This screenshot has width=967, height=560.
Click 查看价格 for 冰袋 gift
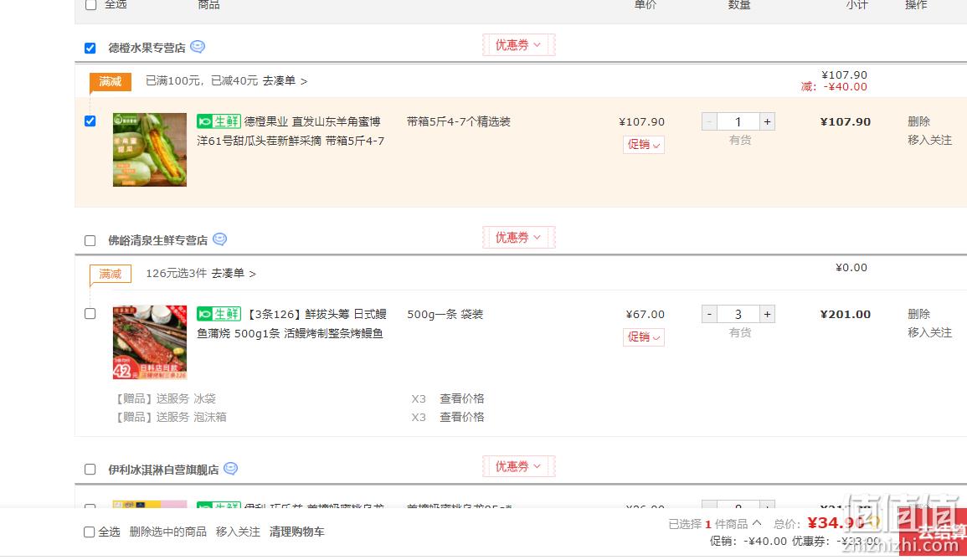click(x=462, y=398)
